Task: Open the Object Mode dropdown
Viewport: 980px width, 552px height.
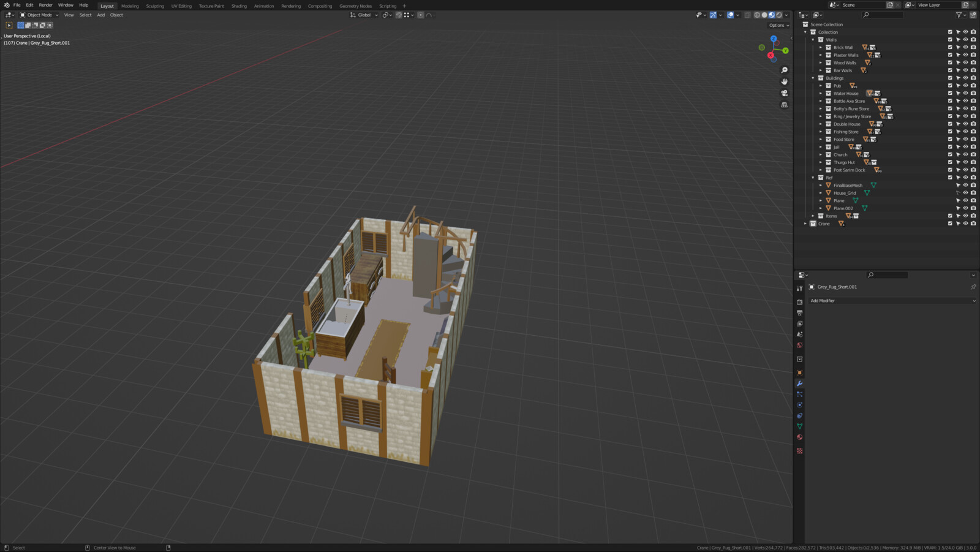Action: [x=39, y=15]
